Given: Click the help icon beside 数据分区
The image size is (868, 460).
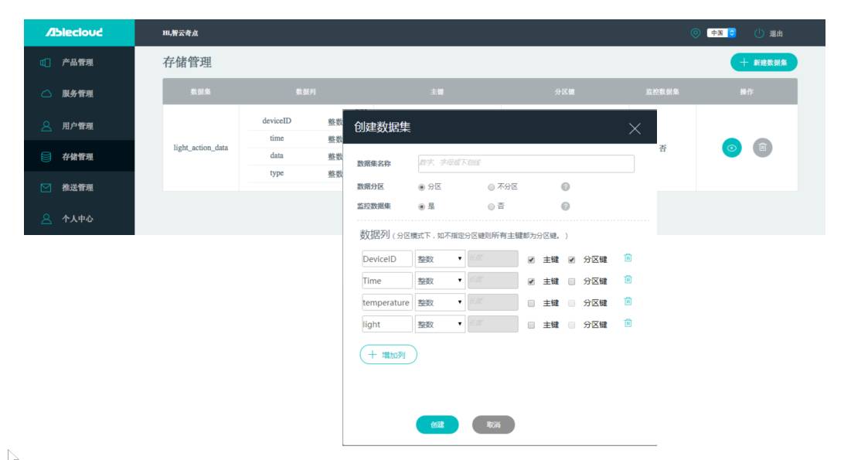Looking at the screenshot, I should (x=565, y=186).
